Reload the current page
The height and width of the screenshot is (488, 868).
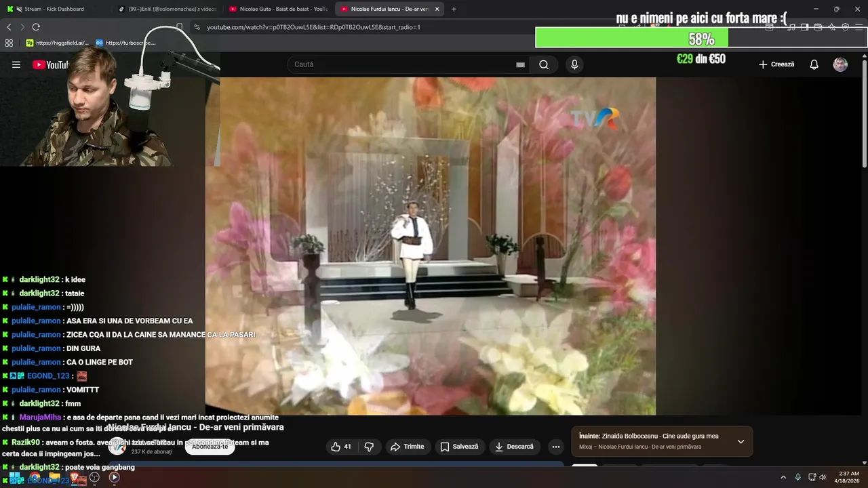pos(36,27)
